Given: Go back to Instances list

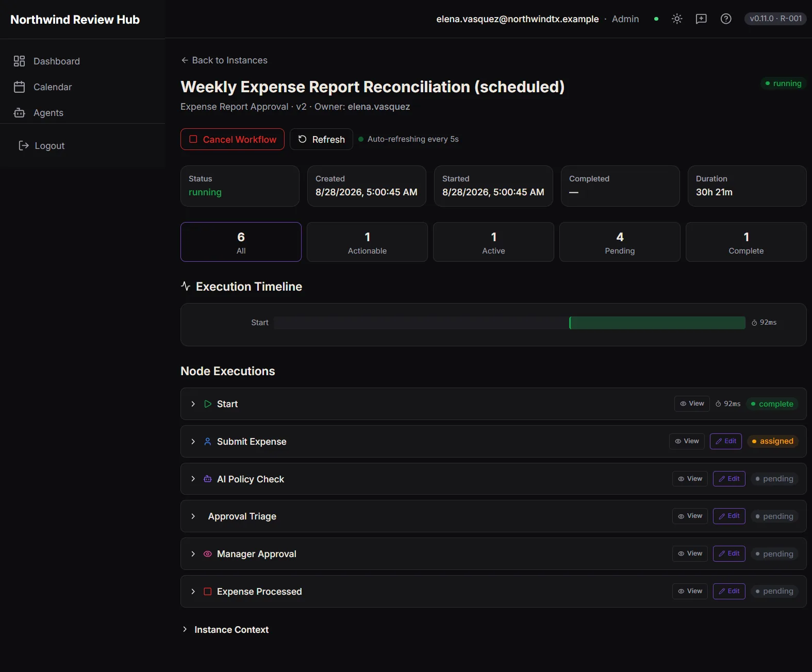Looking at the screenshot, I should pyautogui.click(x=224, y=60).
